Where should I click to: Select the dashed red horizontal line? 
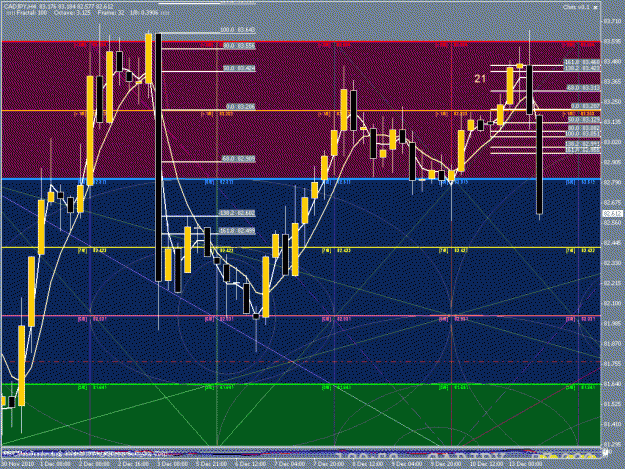(x=301, y=362)
